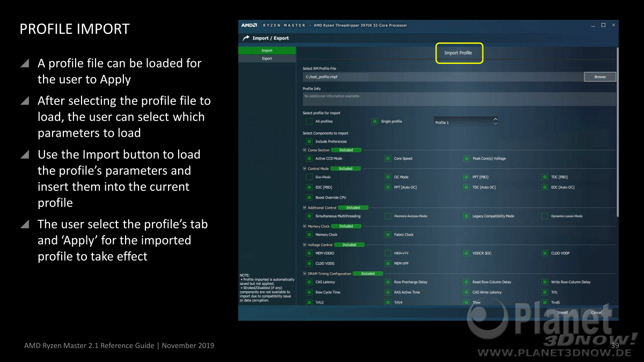Click the RM profile file path field
Viewport: 644px width, 362px height.
coord(443,77)
